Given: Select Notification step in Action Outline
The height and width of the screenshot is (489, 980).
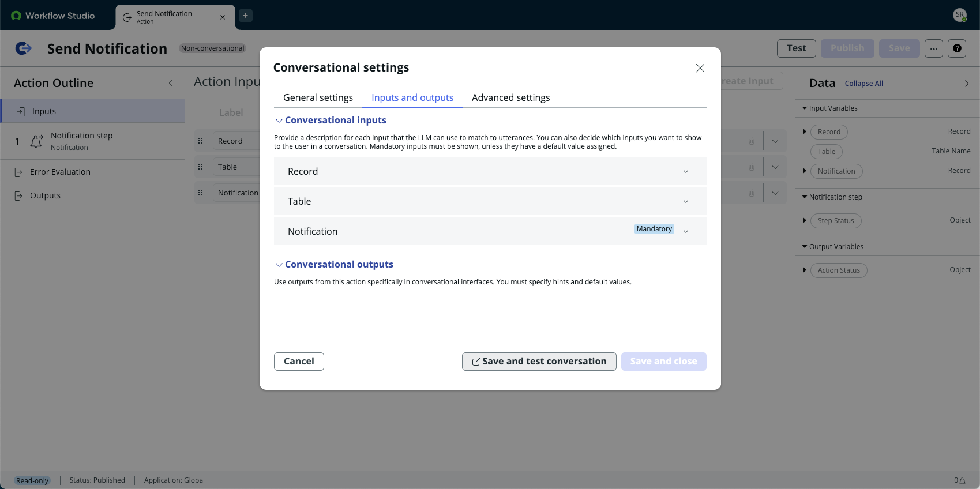Looking at the screenshot, I should click(x=93, y=141).
